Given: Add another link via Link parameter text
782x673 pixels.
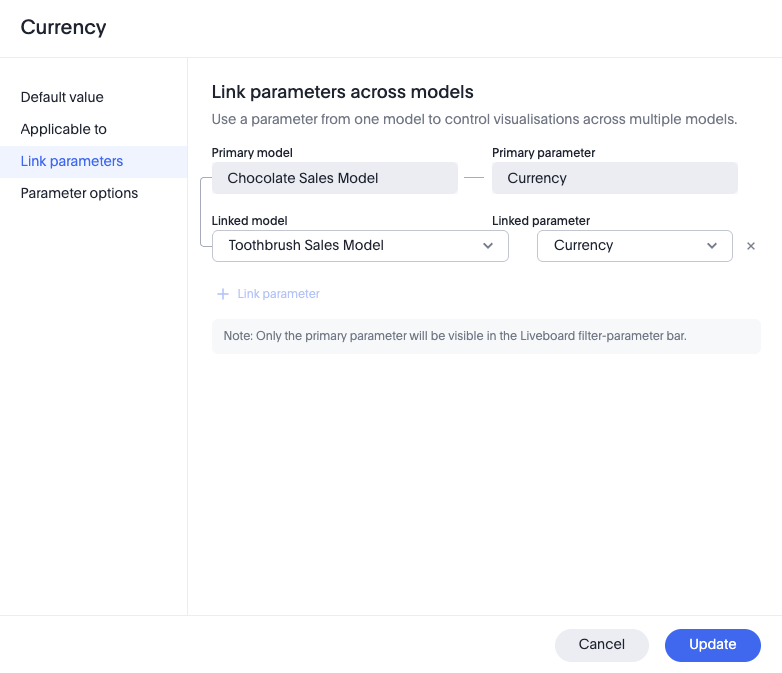Looking at the screenshot, I should click(x=278, y=294).
